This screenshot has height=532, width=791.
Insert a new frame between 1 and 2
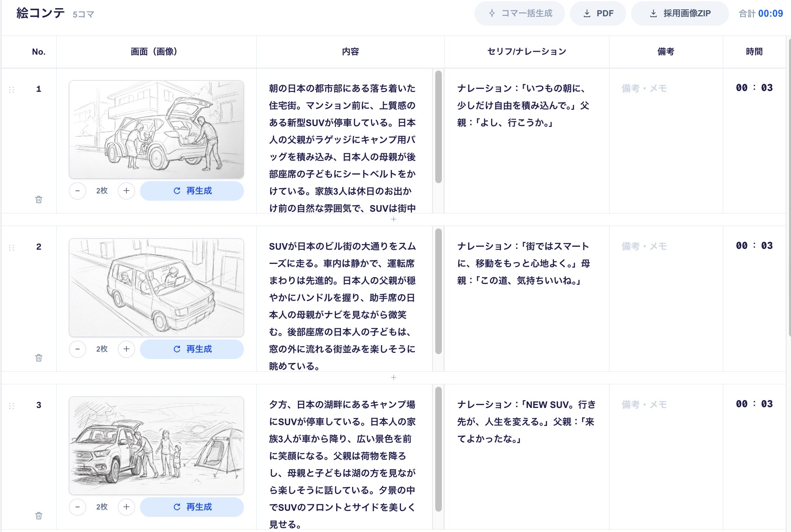coord(394,219)
